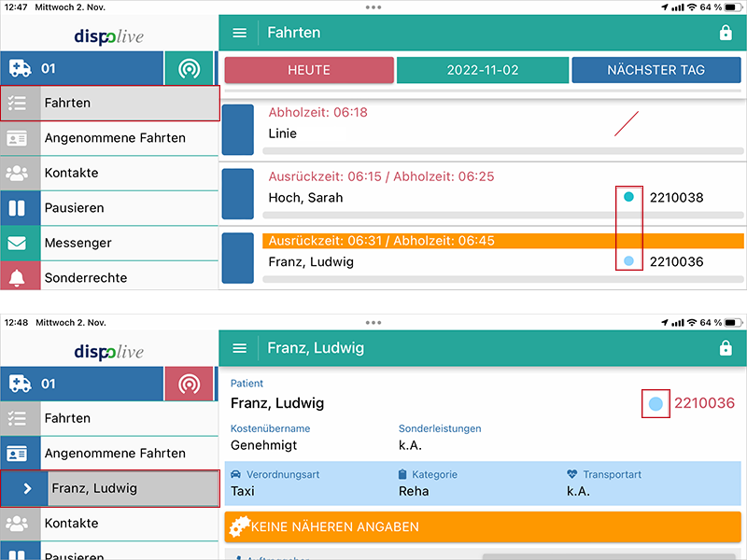This screenshot has width=747, height=560.
Task: Click teal status dot in Hoch, Sarah row
Action: point(628,197)
